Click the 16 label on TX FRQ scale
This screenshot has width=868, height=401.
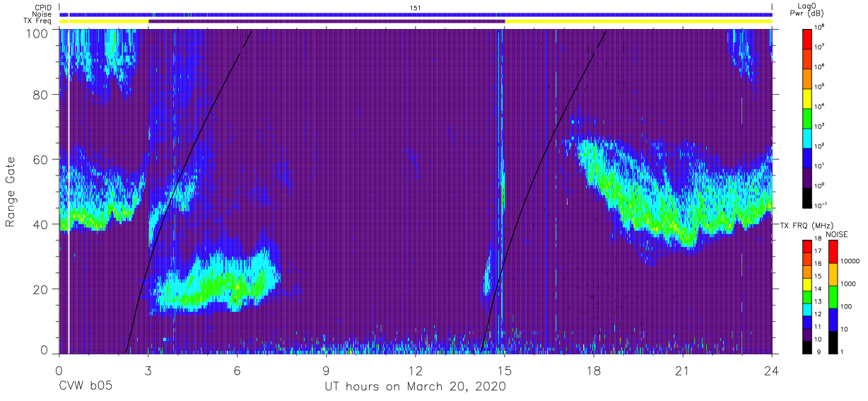(817, 264)
